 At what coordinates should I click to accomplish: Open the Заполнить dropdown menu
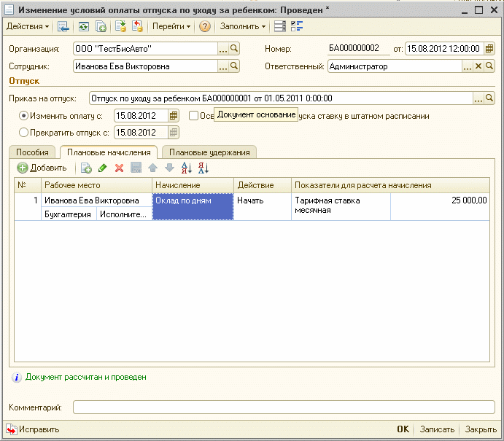click(x=243, y=26)
